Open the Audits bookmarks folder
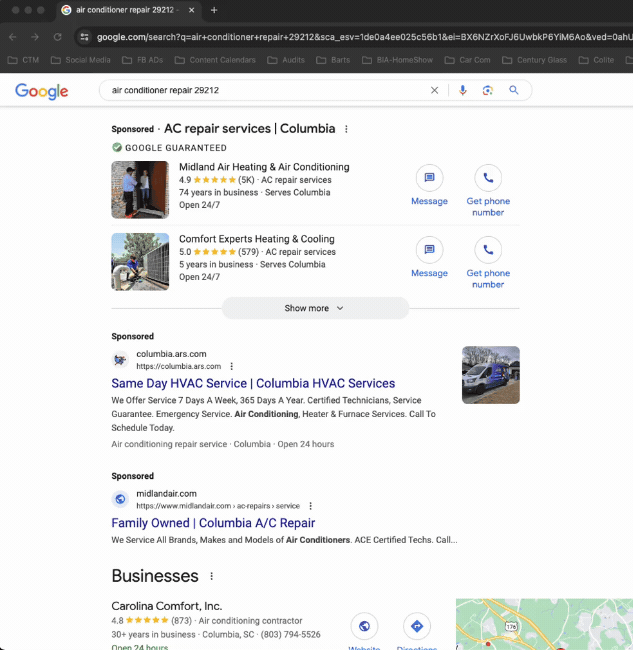This screenshot has height=650, width=633. point(286,60)
